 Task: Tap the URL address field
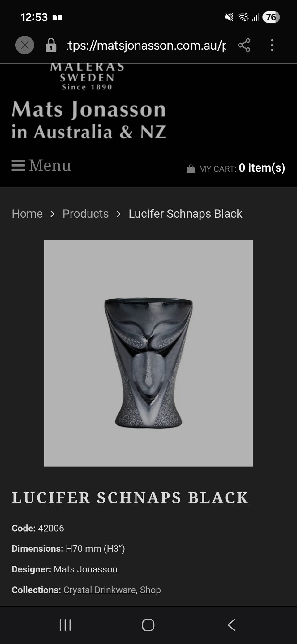[x=146, y=46]
